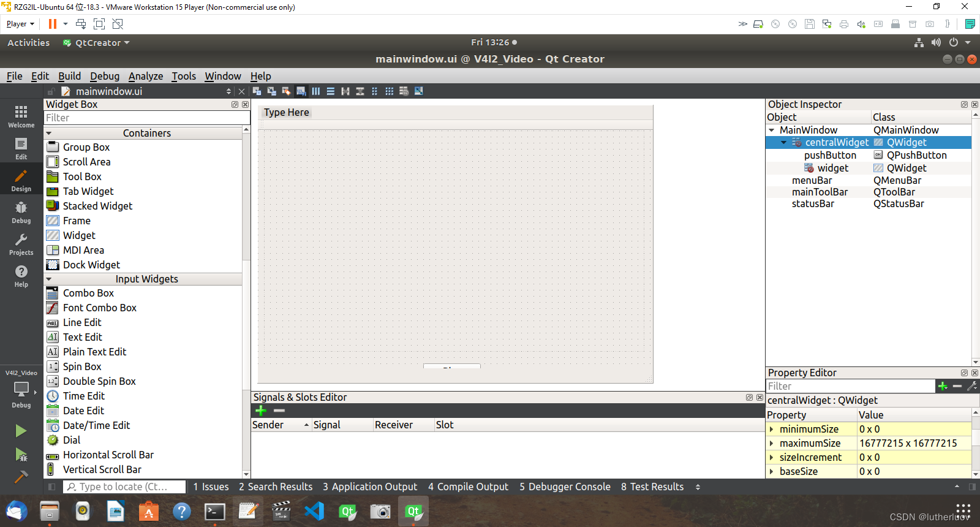
Task: Add a dynamic property with the green plus
Action: (943, 386)
